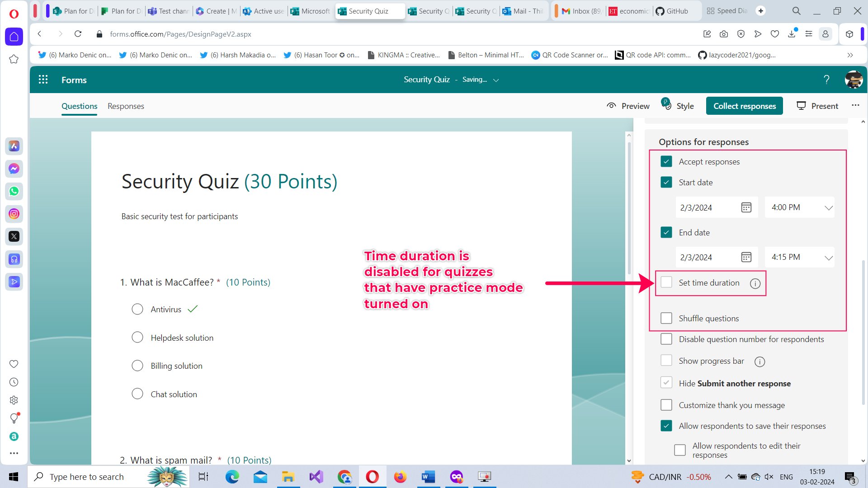The height and width of the screenshot is (488, 868).
Task: Check Allow respondents to edit their responses
Action: coord(680,450)
